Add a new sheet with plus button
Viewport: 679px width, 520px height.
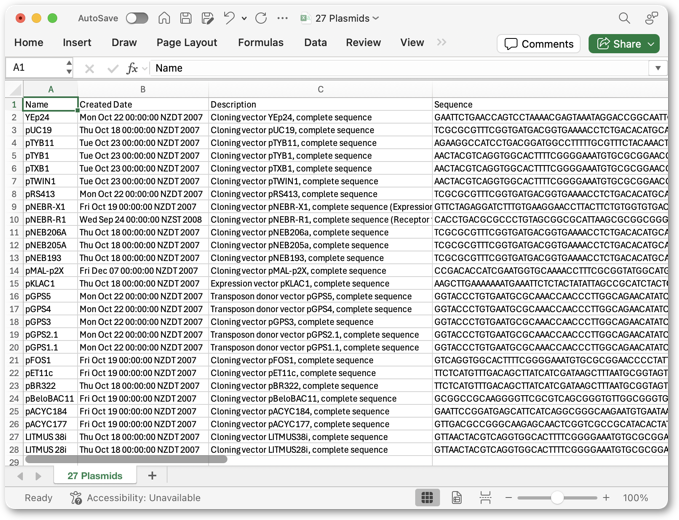tap(152, 475)
